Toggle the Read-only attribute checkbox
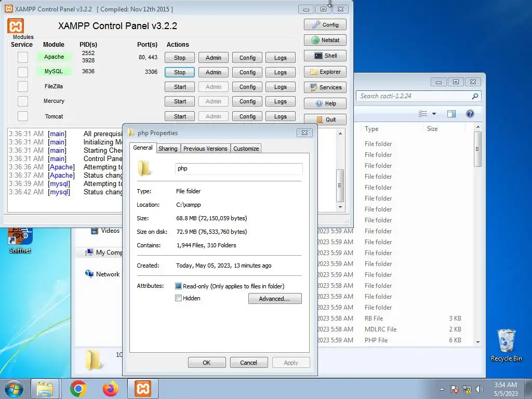The width and height of the screenshot is (532, 399). coord(178,286)
